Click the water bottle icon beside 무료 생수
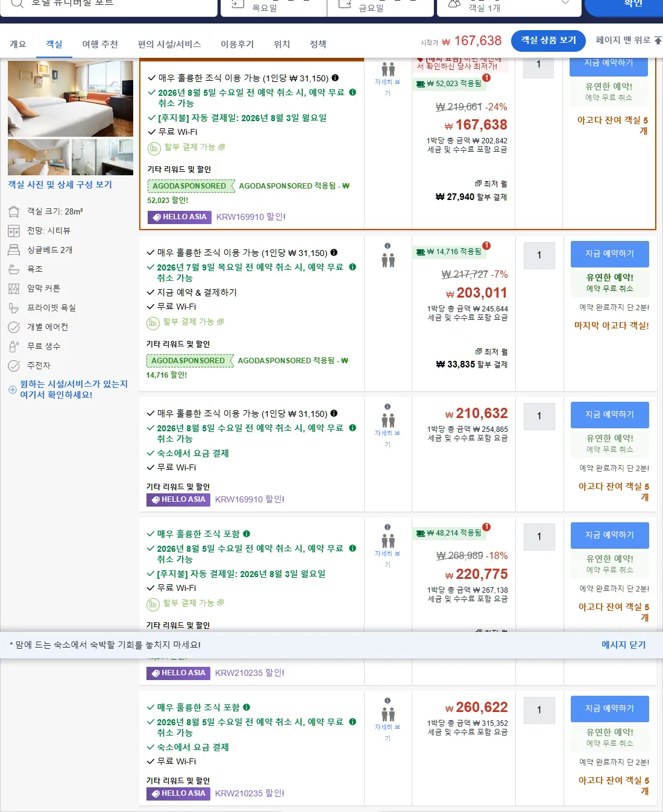 click(14, 346)
